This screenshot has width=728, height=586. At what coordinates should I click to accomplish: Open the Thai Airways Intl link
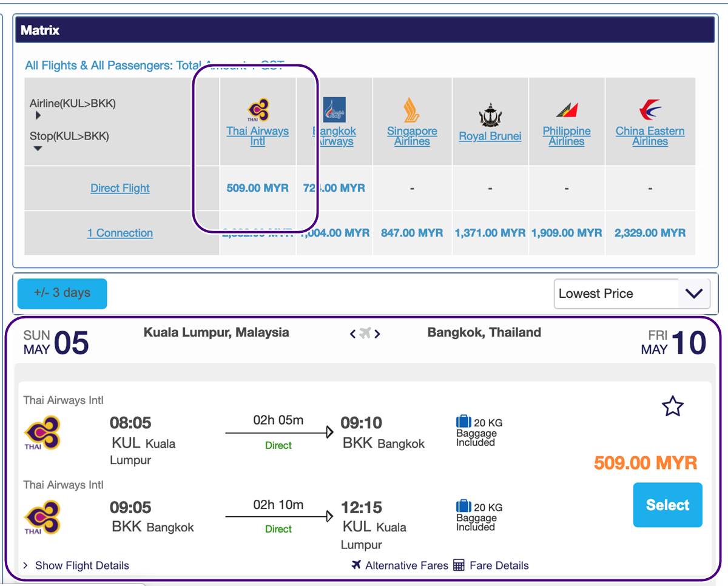coord(258,136)
